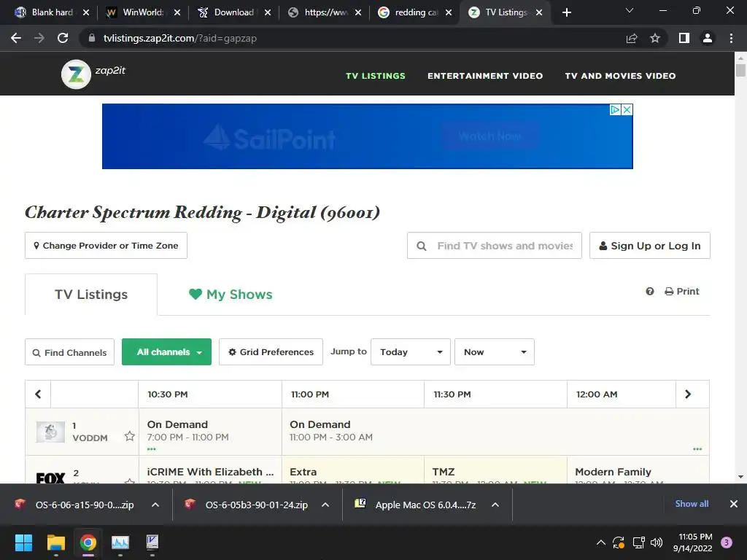Expand options for OS-6-05b3-90-01-24.zip download

[x=325, y=505]
